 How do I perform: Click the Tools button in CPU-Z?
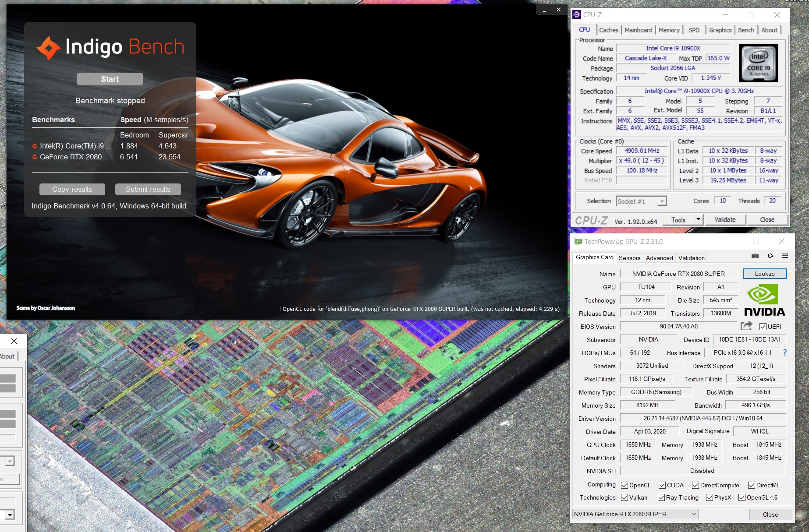tap(678, 220)
